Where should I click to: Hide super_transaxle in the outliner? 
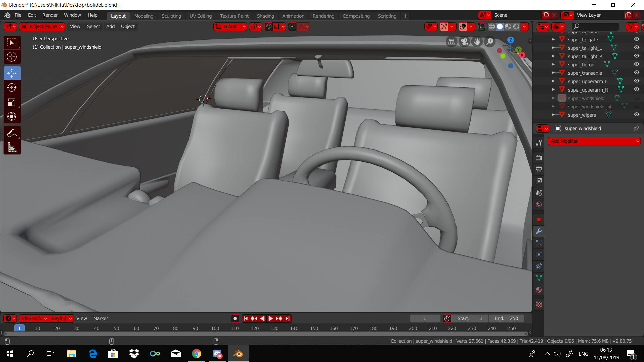tap(636, 73)
